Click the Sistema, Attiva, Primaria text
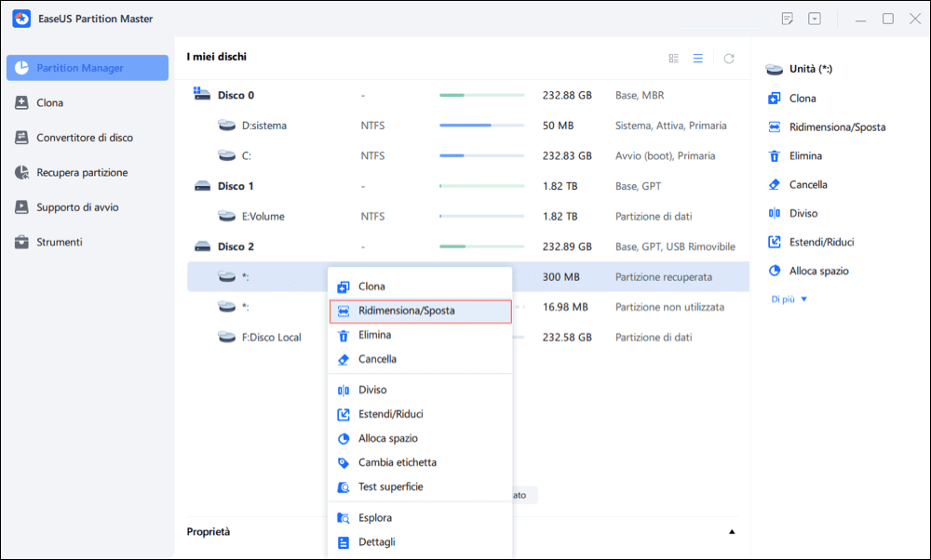Image resolution: width=931 pixels, height=560 pixels. click(x=671, y=126)
